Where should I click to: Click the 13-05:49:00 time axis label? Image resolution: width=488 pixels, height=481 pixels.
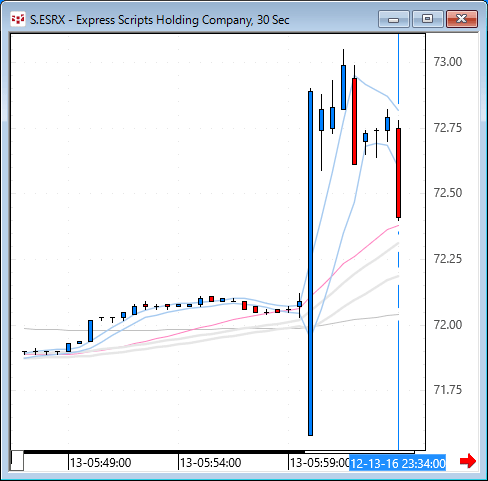pos(100,463)
